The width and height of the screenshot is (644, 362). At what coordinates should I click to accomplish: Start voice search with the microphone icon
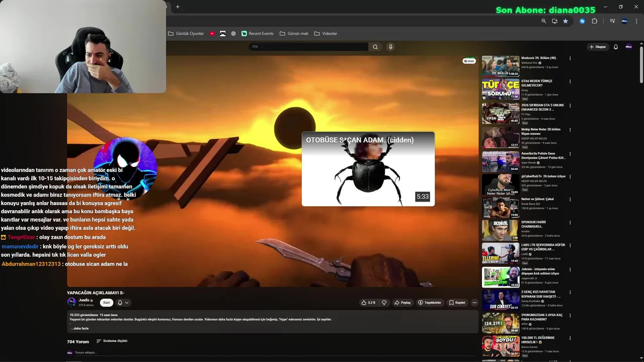click(390, 47)
